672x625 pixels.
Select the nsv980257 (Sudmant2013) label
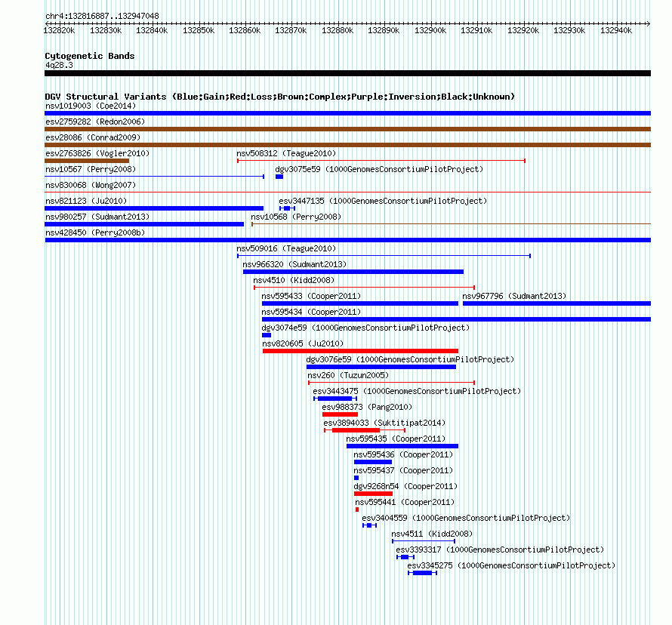(97, 217)
